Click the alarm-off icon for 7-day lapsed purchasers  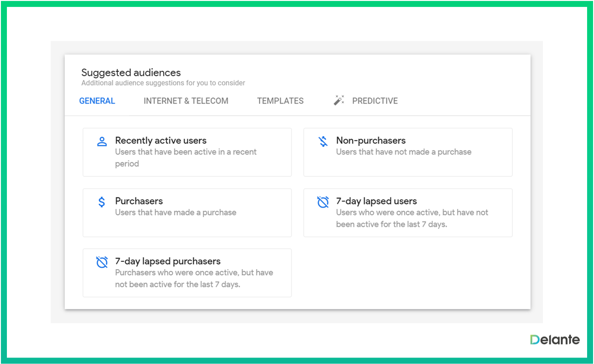tap(102, 262)
